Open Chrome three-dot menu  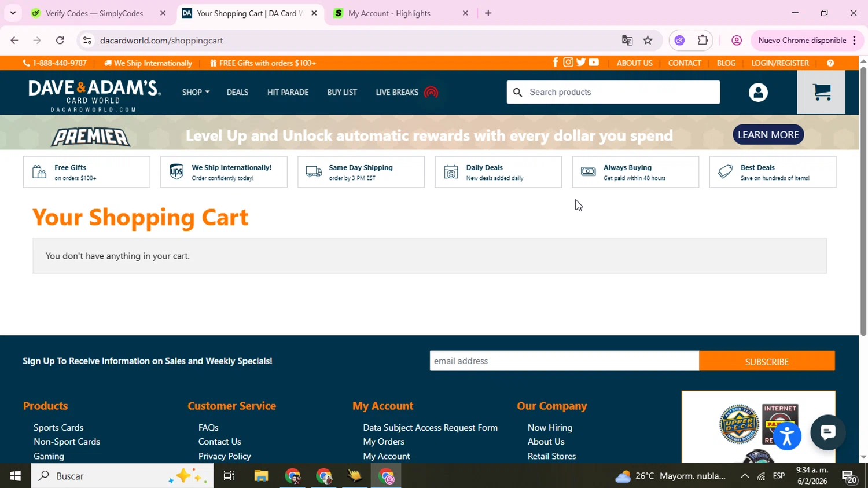[x=854, y=41]
